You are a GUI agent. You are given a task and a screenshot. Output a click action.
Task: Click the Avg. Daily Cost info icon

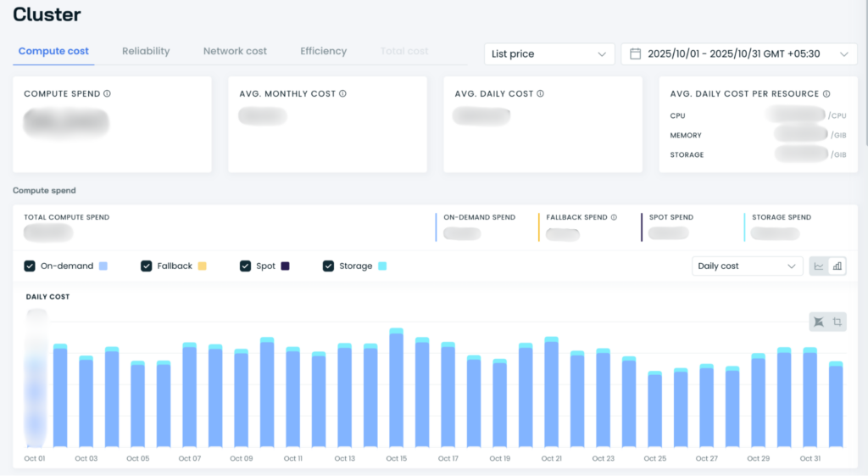[540, 93]
